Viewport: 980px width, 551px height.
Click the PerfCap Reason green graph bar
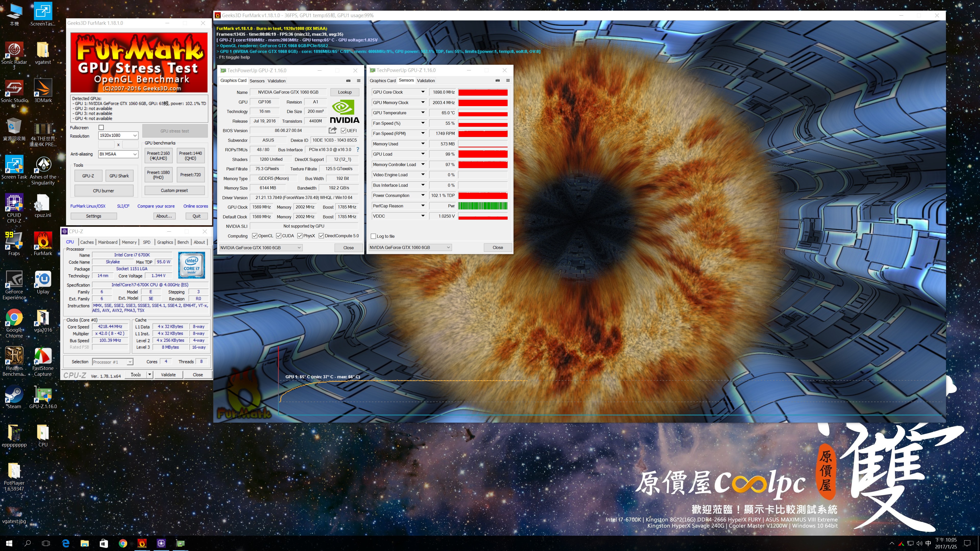tap(483, 206)
